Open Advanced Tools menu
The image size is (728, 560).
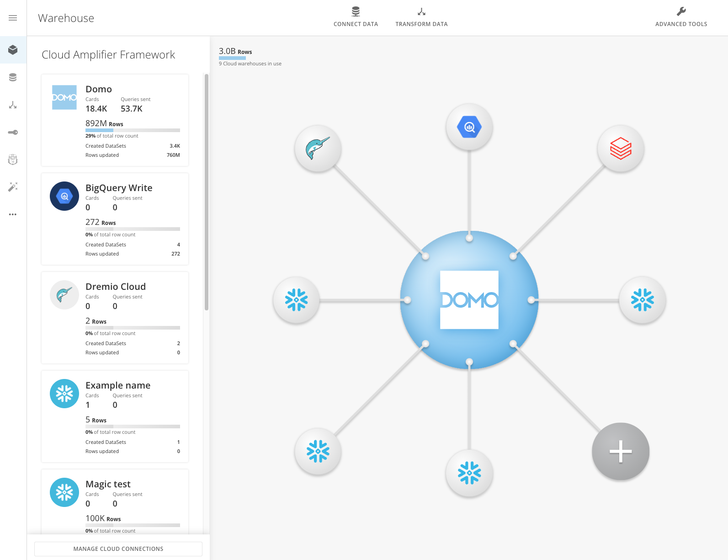pos(681,17)
